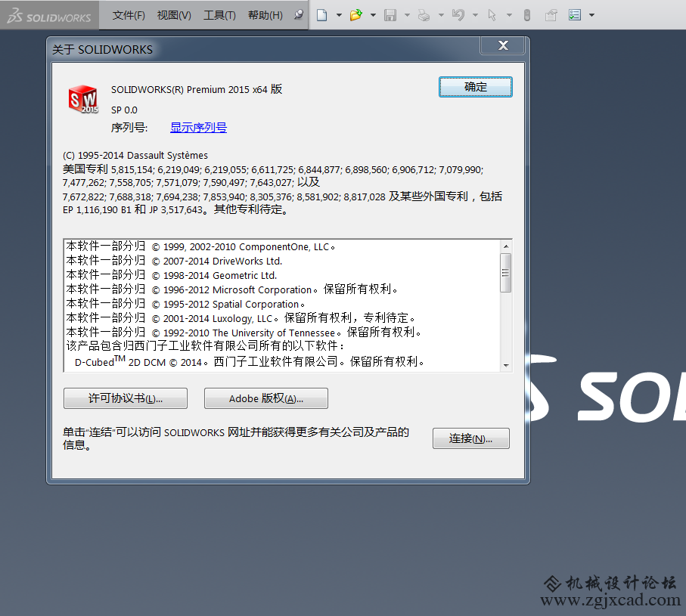
Task: Pin the menu bar with the pushpin icon
Action: tap(299, 15)
